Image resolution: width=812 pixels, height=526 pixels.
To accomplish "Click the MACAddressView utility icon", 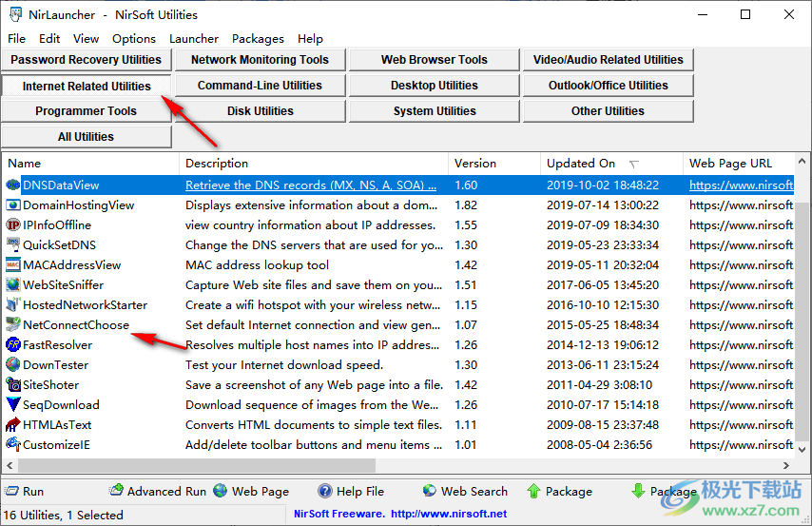I will tap(13, 264).
